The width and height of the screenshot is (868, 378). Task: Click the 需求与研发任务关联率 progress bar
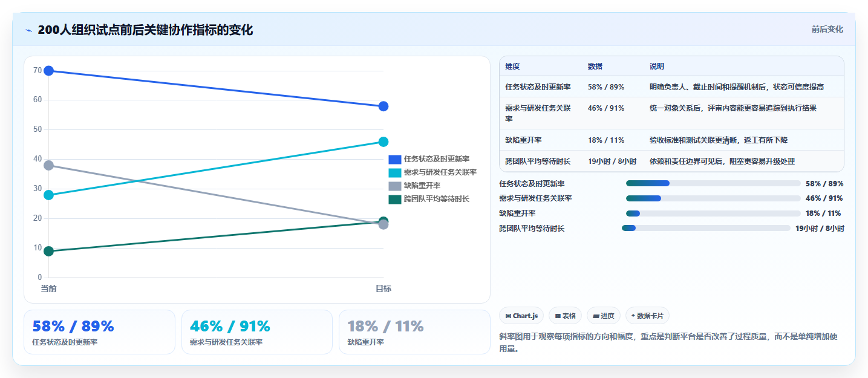tap(713, 198)
